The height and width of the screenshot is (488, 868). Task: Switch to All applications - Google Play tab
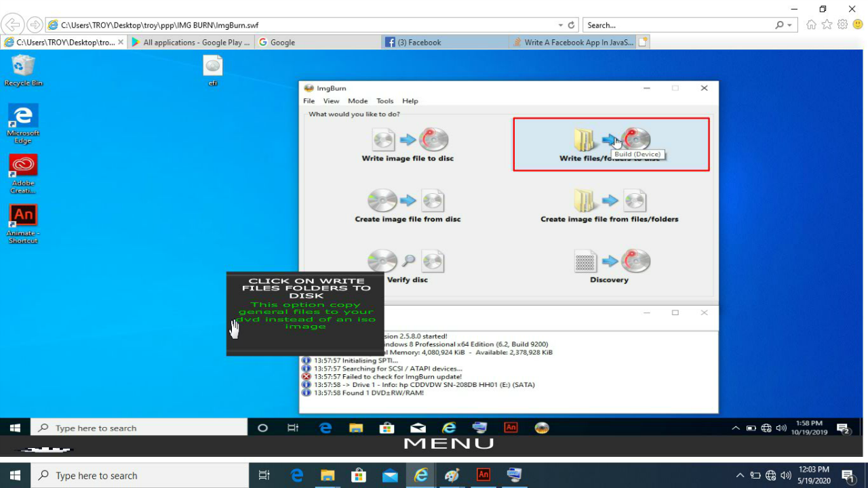coord(191,42)
